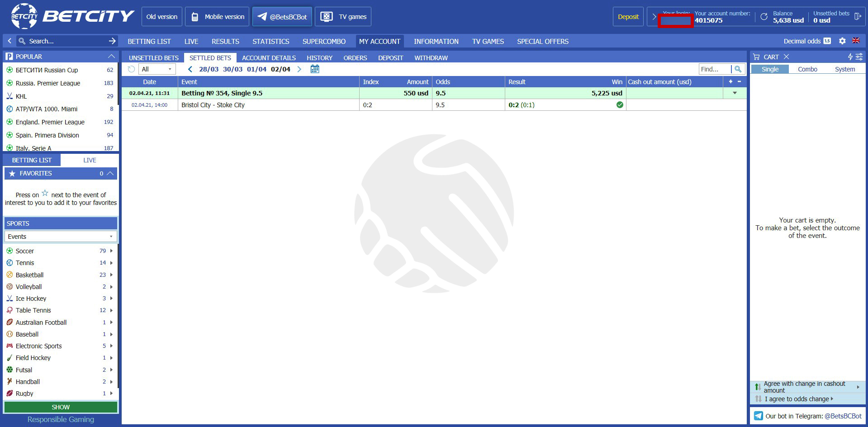The image size is (868, 427).
Task: Toggle Agree with change in cashout amount
Action: pyautogui.click(x=807, y=387)
